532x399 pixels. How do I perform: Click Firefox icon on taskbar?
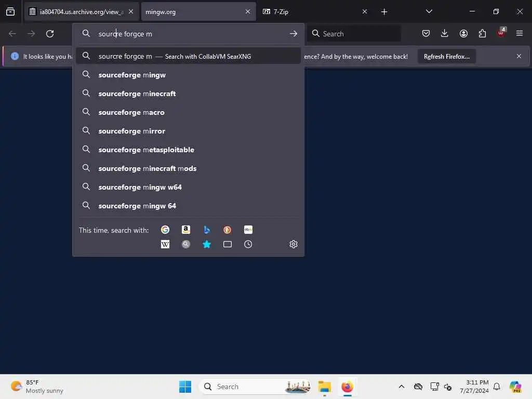point(348,387)
